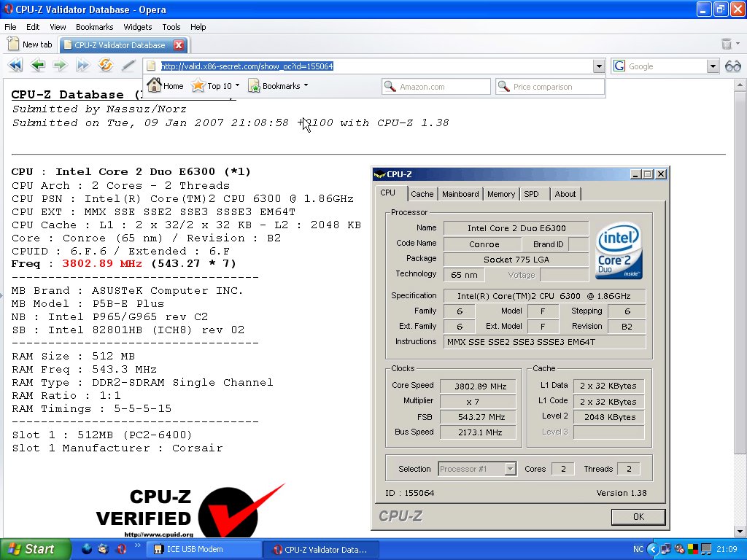Click the globe quick launch icon
The image size is (747, 560).
[x=87, y=549]
